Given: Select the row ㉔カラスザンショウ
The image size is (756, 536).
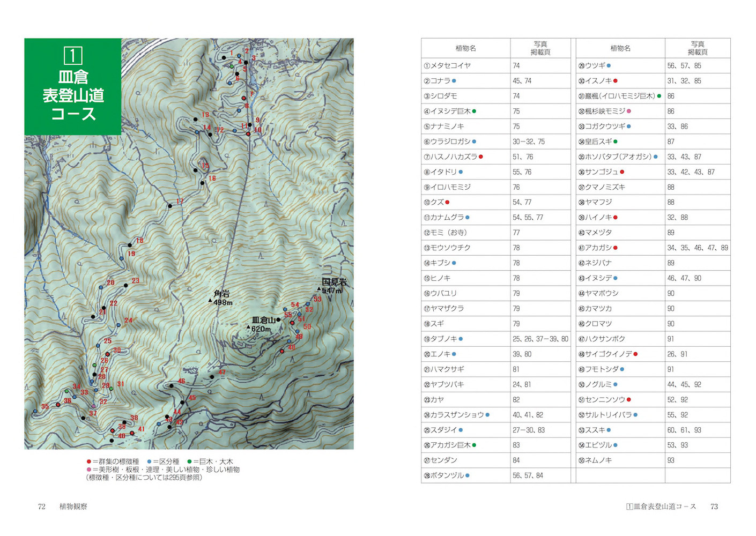Looking at the screenshot, I should [496, 415].
